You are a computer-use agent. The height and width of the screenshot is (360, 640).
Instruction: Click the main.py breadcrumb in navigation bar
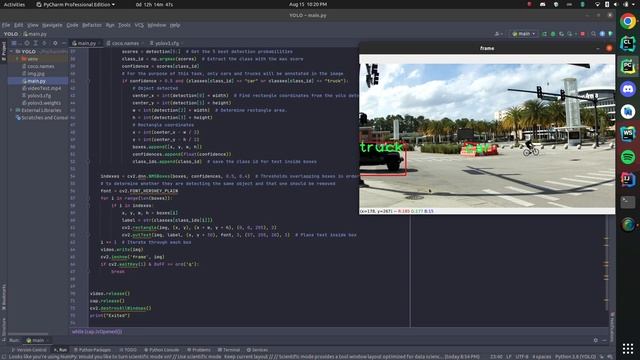(35, 34)
